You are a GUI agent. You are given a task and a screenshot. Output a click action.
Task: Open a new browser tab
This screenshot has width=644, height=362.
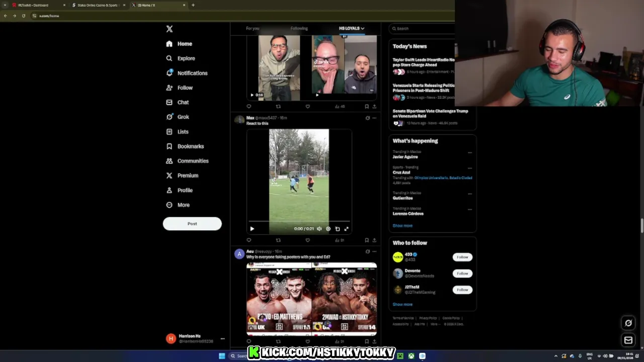(x=193, y=5)
